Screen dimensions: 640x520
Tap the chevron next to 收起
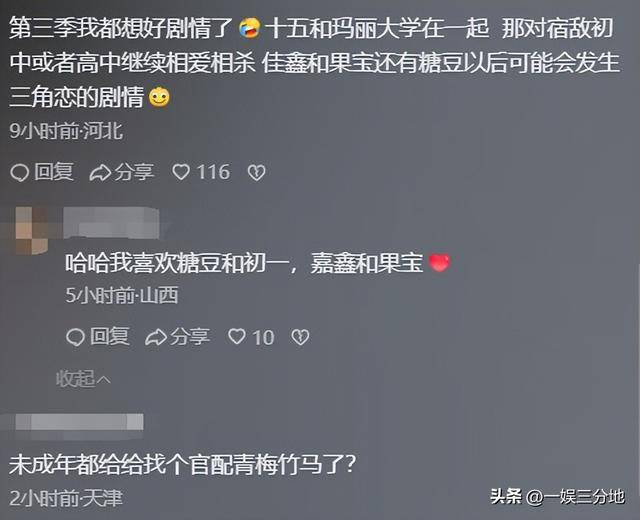tap(104, 380)
